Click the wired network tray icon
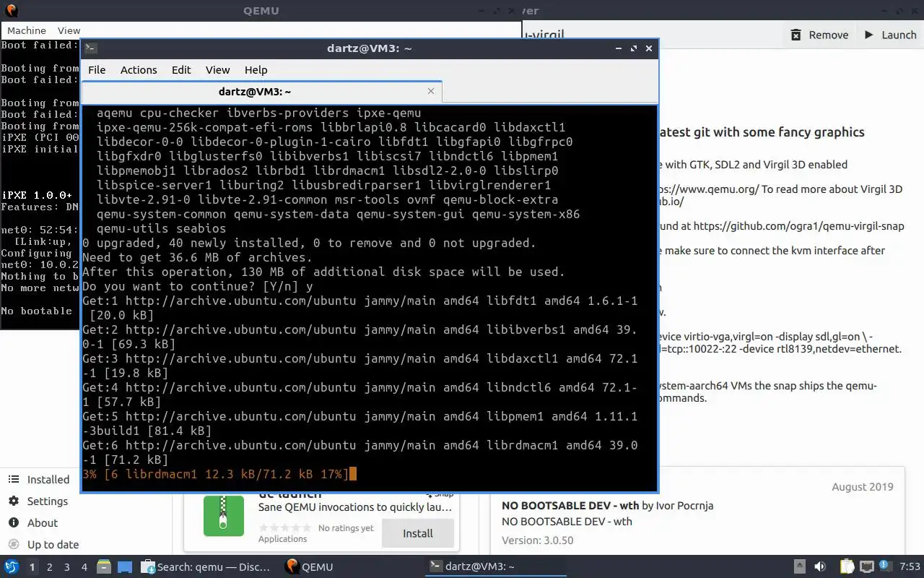This screenshot has height=578, width=924. (x=867, y=566)
